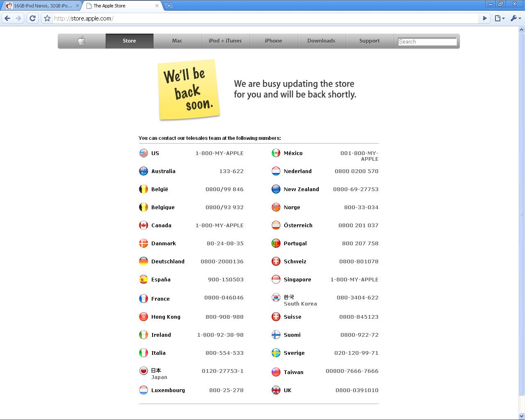The width and height of the screenshot is (525, 420).
Task: Click the Hong Kong flag icon
Action: coord(144,317)
